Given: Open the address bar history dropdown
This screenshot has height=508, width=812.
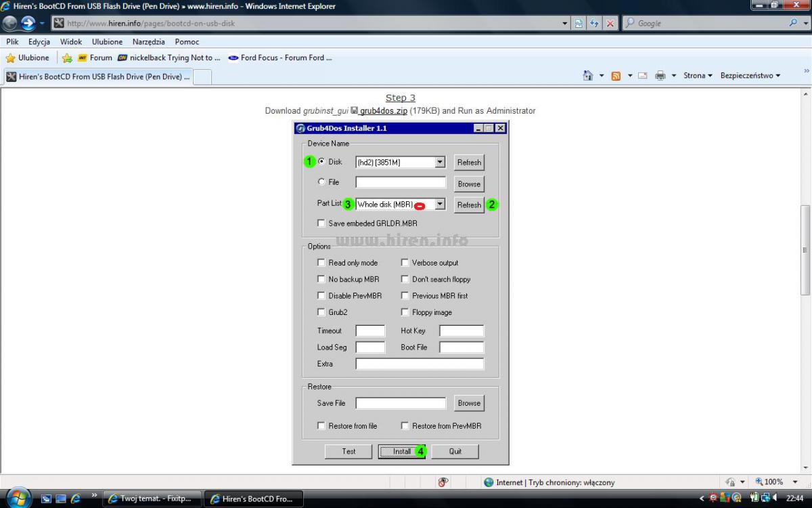Looking at the screenshot, I should (x=565, y=23).
